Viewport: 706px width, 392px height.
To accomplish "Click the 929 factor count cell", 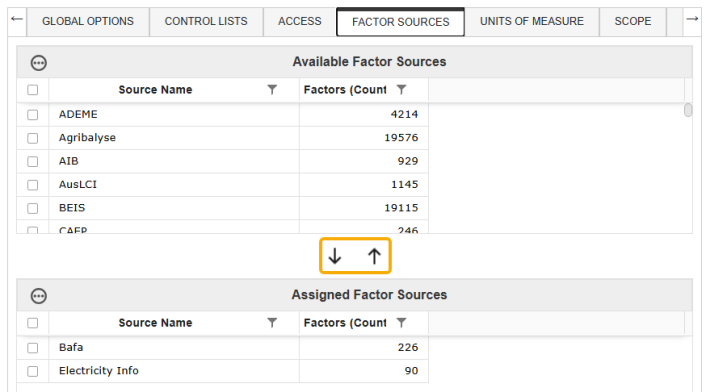I will point(364,162).
